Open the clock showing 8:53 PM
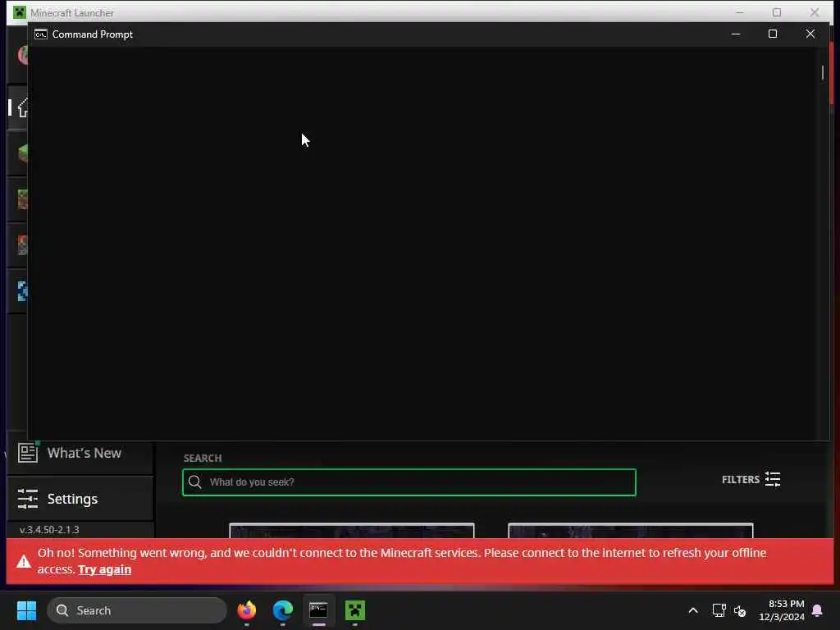Image resolution: width=840 pixels, height=630 pixels. tap(781, 610)
